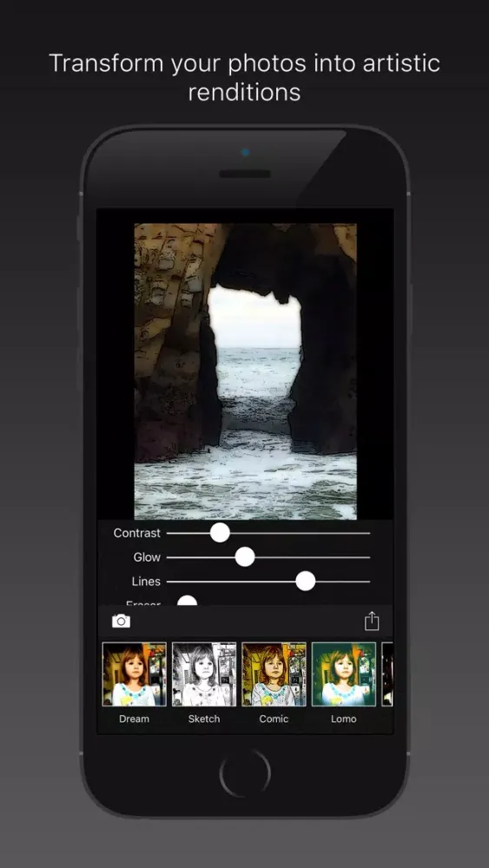Image resolution: width=489 pixels, height=868 pixels.
Task: Click the 'Contrast' slider label
Action: pos(136,533)
